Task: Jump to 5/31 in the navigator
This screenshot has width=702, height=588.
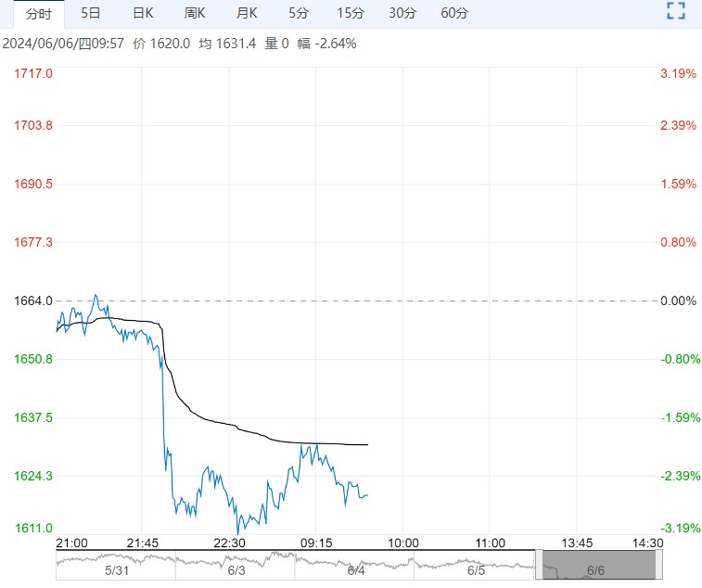Action: 117,570
